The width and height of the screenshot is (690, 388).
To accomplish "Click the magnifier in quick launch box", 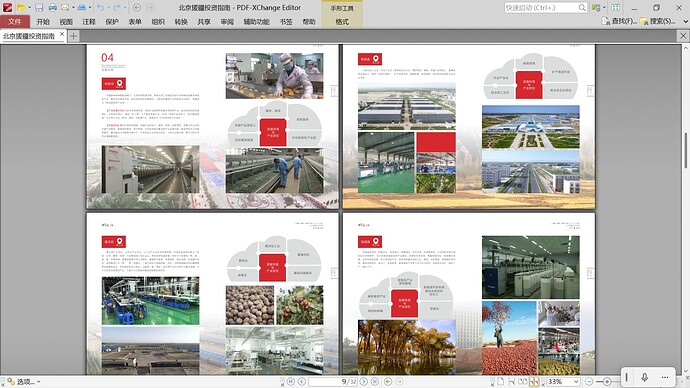I will 582,7.
